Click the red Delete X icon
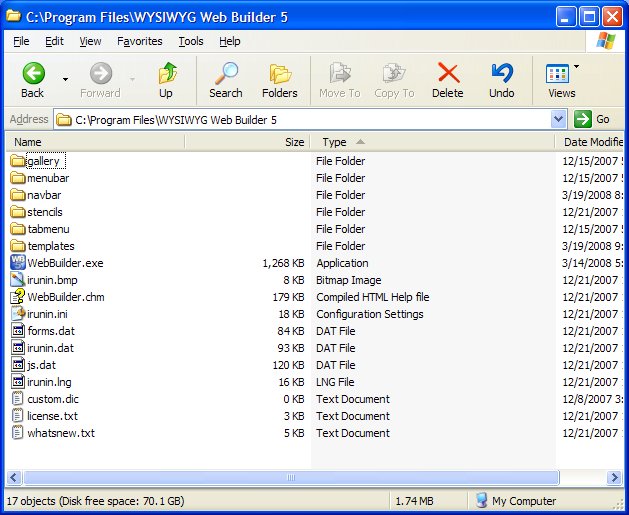 click(448, 73)
